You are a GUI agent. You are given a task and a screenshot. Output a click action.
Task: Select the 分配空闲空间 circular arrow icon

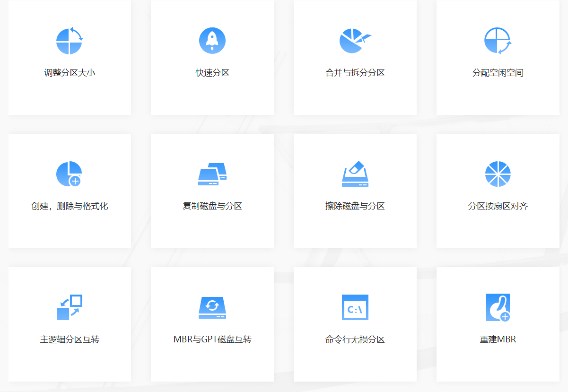(x=497, y=41)
